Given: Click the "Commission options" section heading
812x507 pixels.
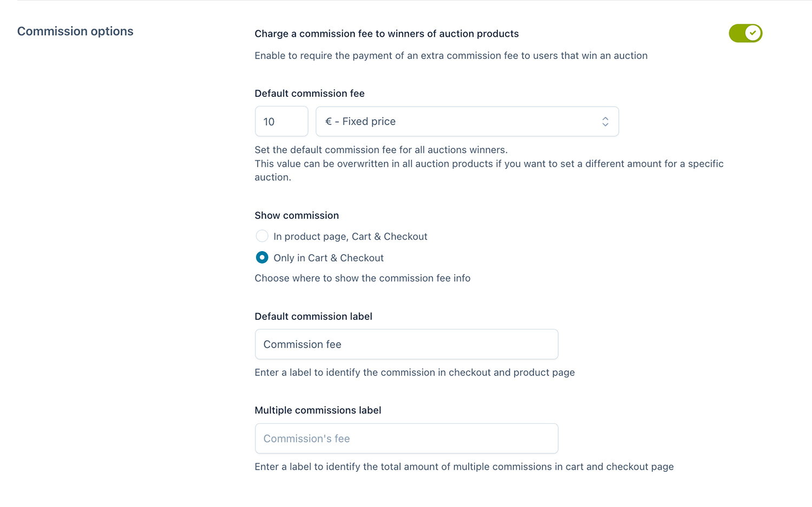Looking at the screenshot, I should coord(75,31).
